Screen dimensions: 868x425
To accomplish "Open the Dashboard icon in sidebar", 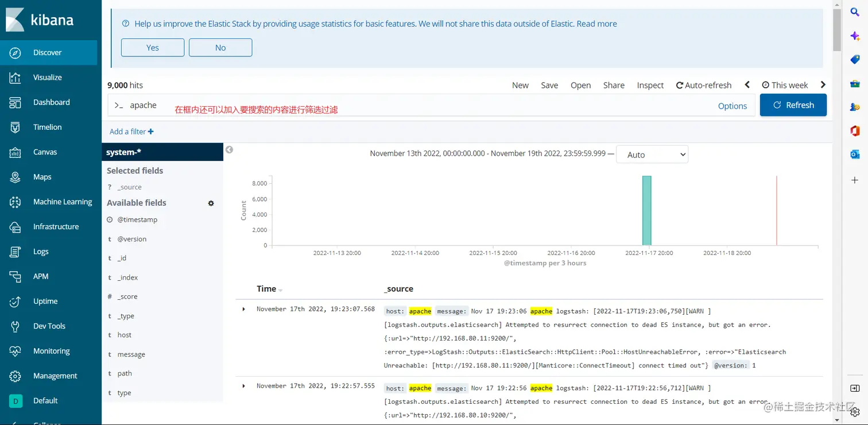I will (15, 102).
